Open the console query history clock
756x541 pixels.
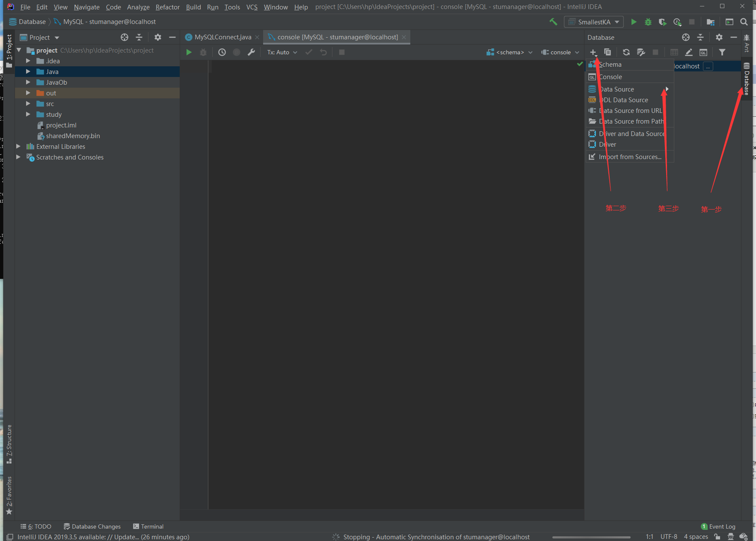pyautogui.click(x=222, y=52)
